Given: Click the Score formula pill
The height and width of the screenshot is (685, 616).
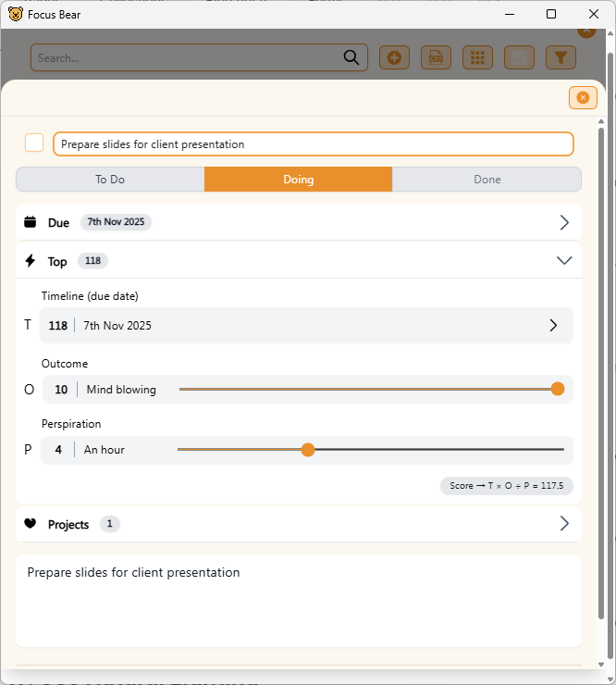Looking at the screenshot, I should 507,486.
